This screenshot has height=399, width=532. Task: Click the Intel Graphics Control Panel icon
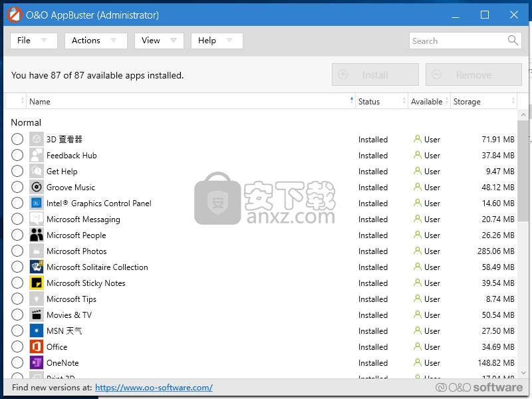[37, 203]
